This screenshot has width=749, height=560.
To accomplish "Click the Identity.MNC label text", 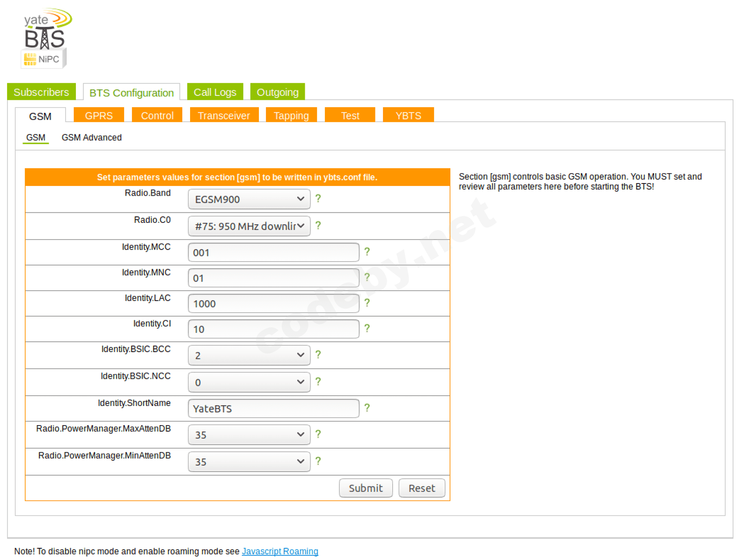I will tap(146, 273).
